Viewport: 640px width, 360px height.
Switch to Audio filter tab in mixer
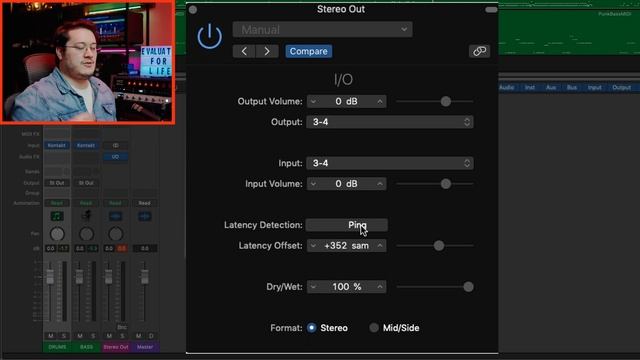tap(507, 87)
